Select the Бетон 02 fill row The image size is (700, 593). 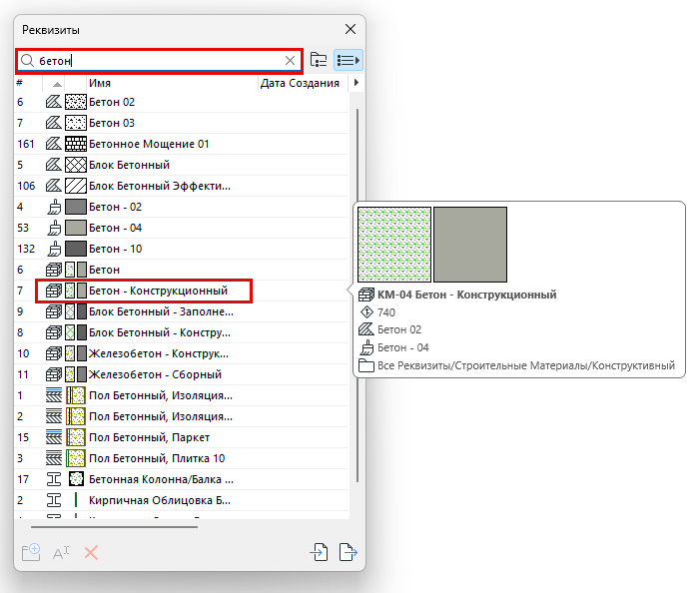tap(182, 102)
